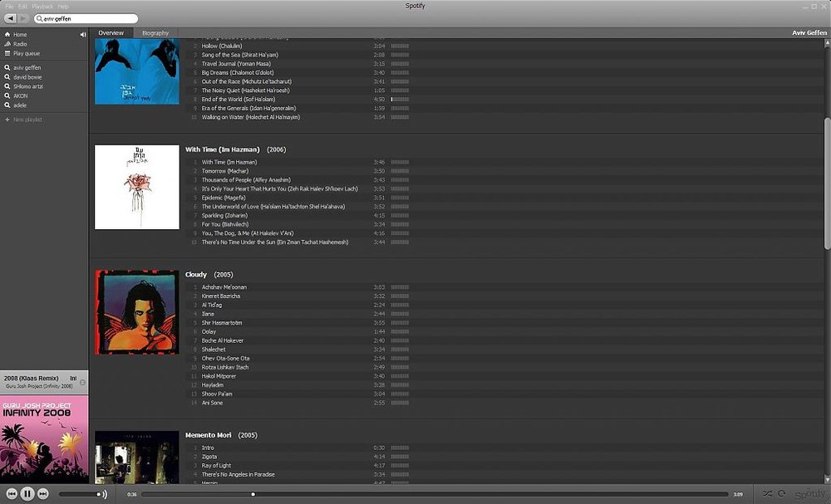Open the Playback menu
The width and height of the screenshot is (831, 504).
[42, 7]
